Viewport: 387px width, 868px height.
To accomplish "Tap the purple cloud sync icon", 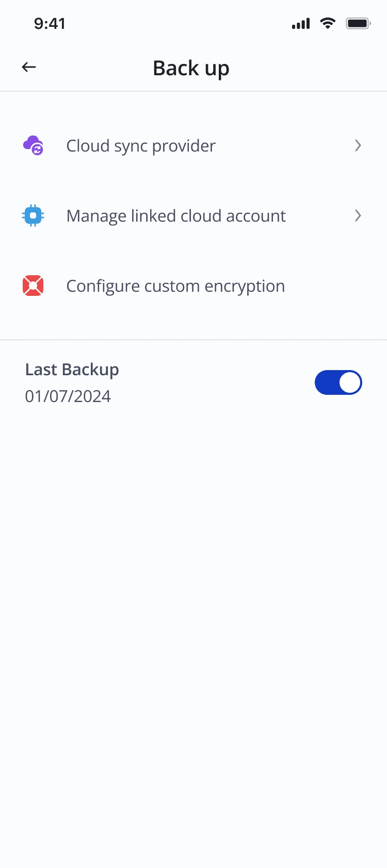I will tap(33, 145).
